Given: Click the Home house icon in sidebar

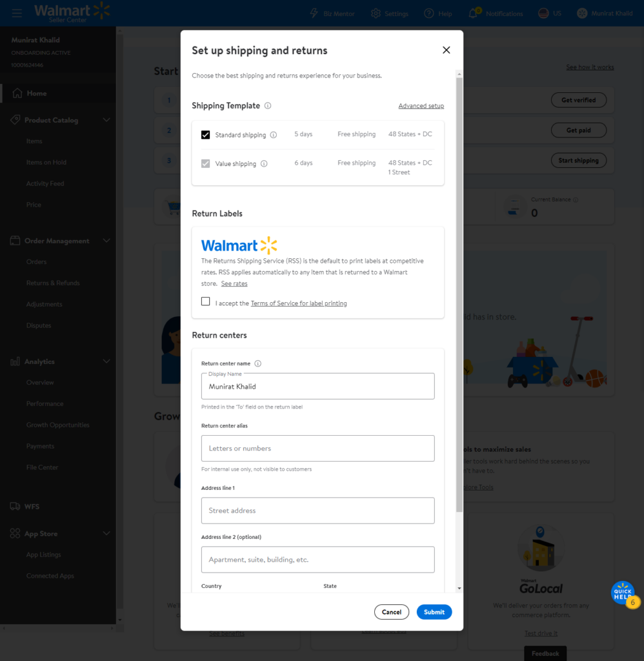Looking at the screenshot, I should pyautogui.click(x=17, y=93).
